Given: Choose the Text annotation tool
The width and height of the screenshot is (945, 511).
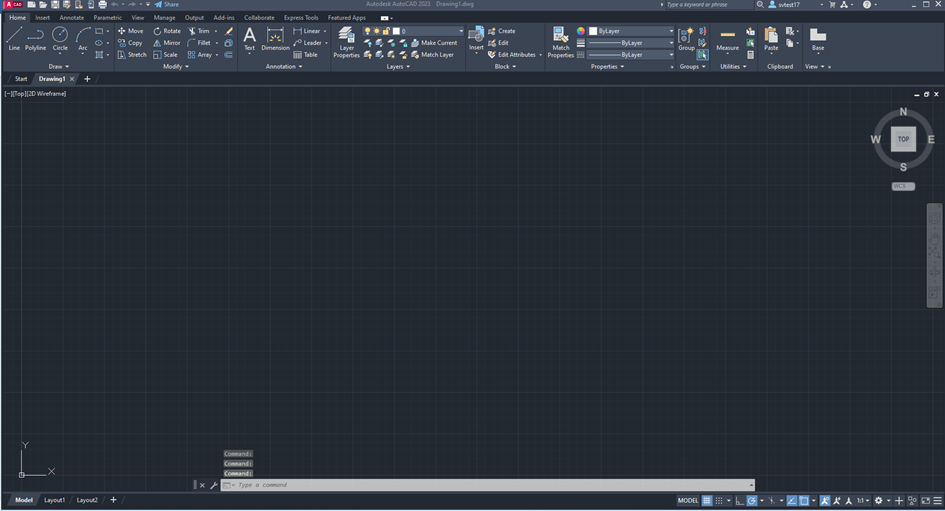Looking at the screenshot, I should pos(249,39).
